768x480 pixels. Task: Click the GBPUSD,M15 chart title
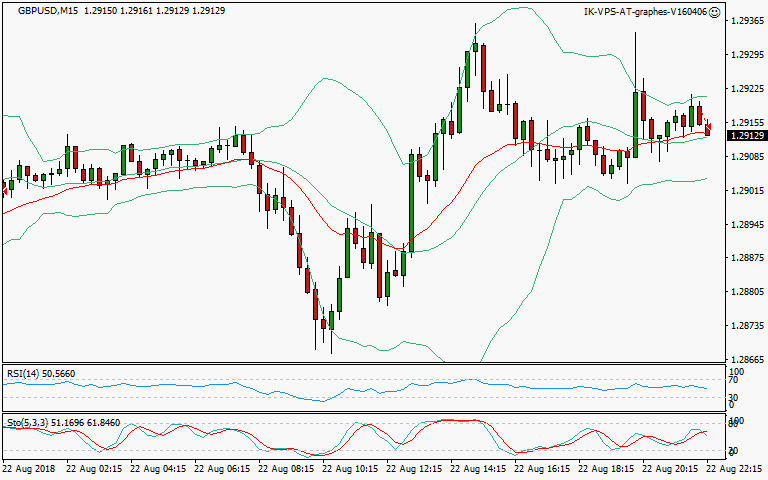pyautogui.click(x=48, y=10)
